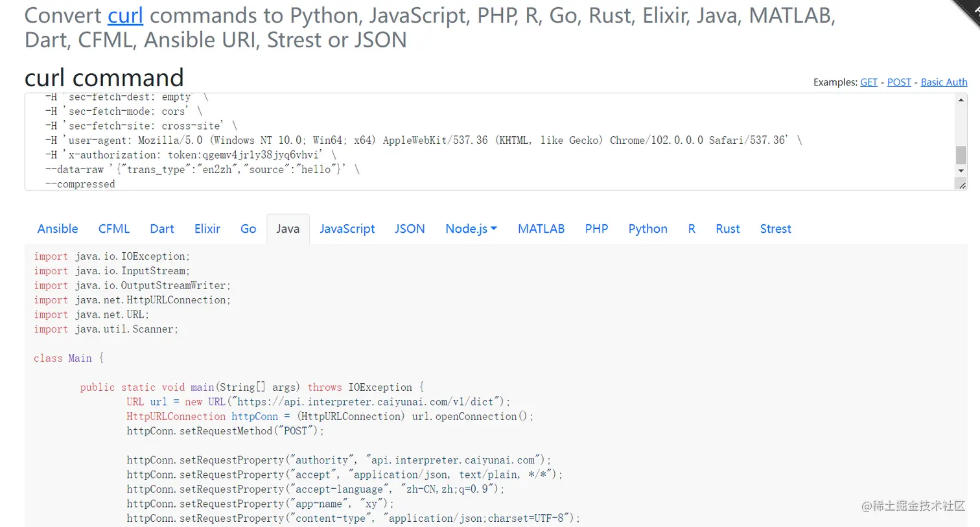Switch to the Rust tab

[x=728, y=229]
